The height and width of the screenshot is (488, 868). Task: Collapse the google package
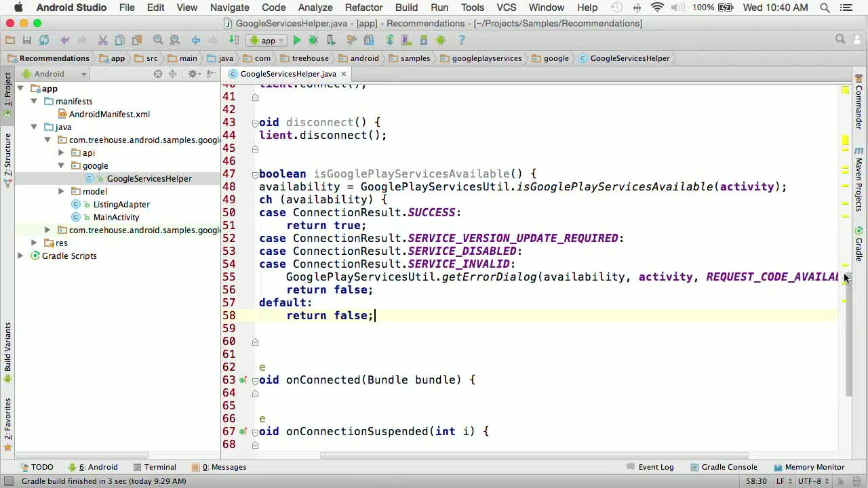point(61,166)
